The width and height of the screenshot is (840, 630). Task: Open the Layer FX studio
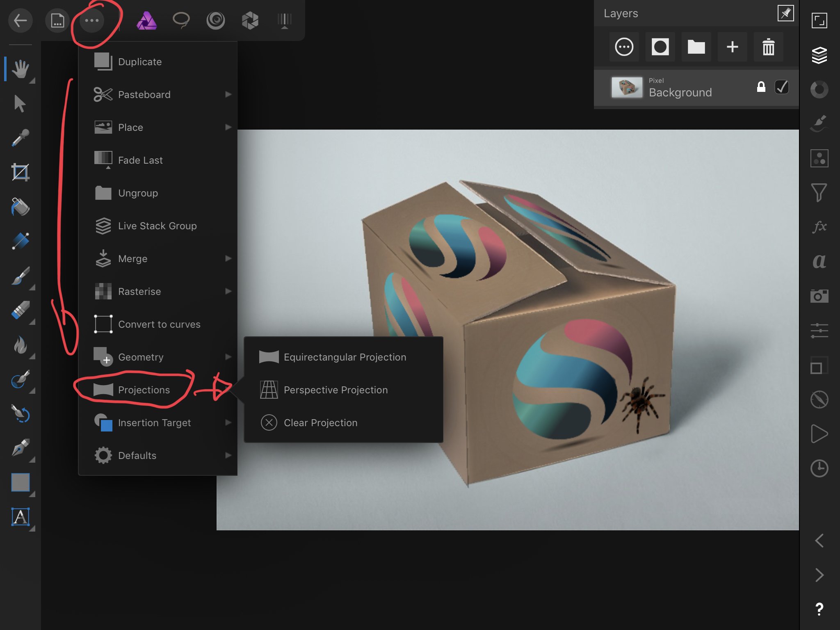point(819,226)
